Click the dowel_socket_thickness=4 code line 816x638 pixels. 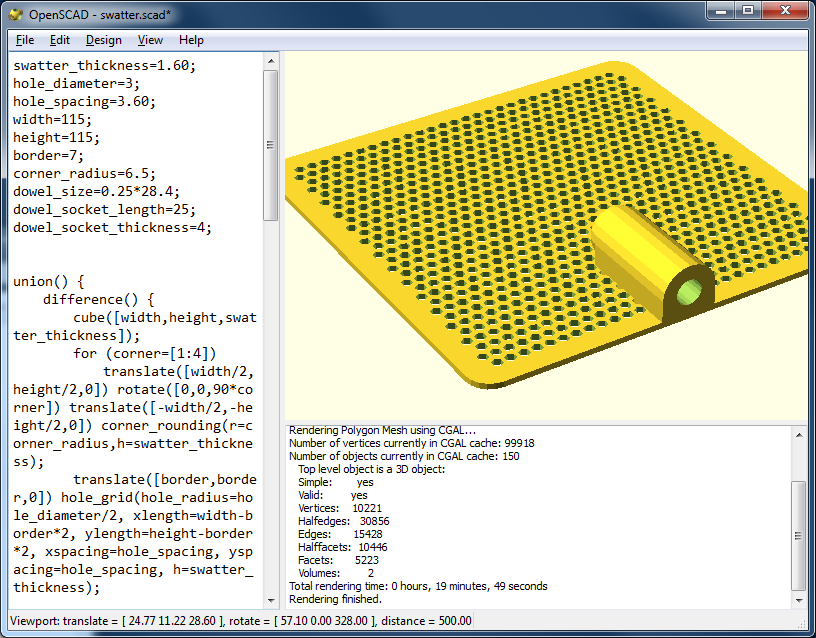coord(112,227)
